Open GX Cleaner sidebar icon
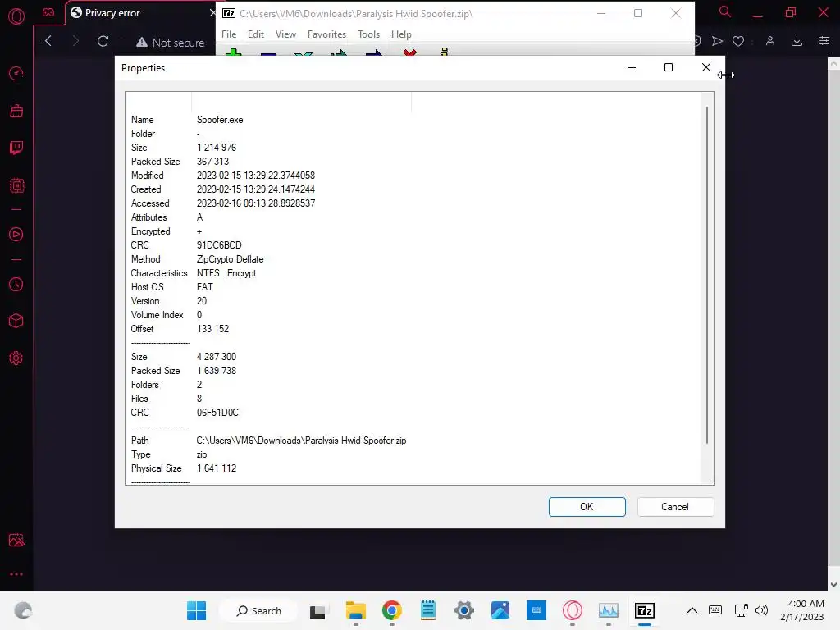Screen dimensions: 840x630 pos(16,111)
